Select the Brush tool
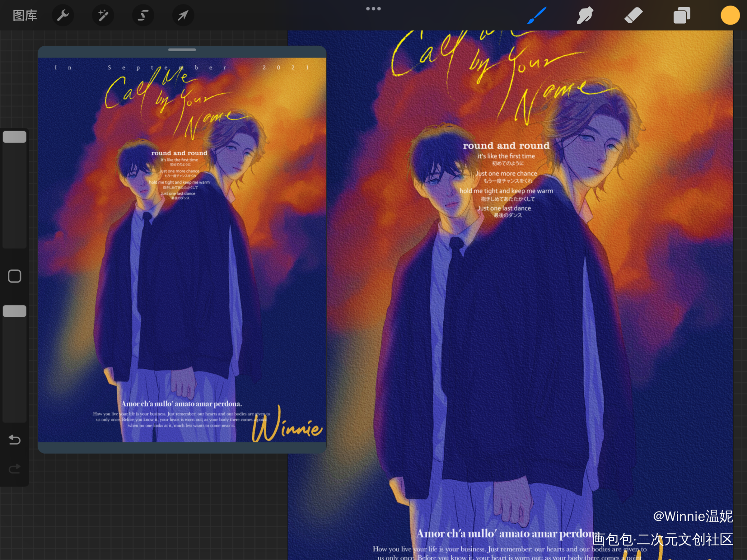Viewport: 747px width, 560px height. pyautogui.click(x=537, y=15)
